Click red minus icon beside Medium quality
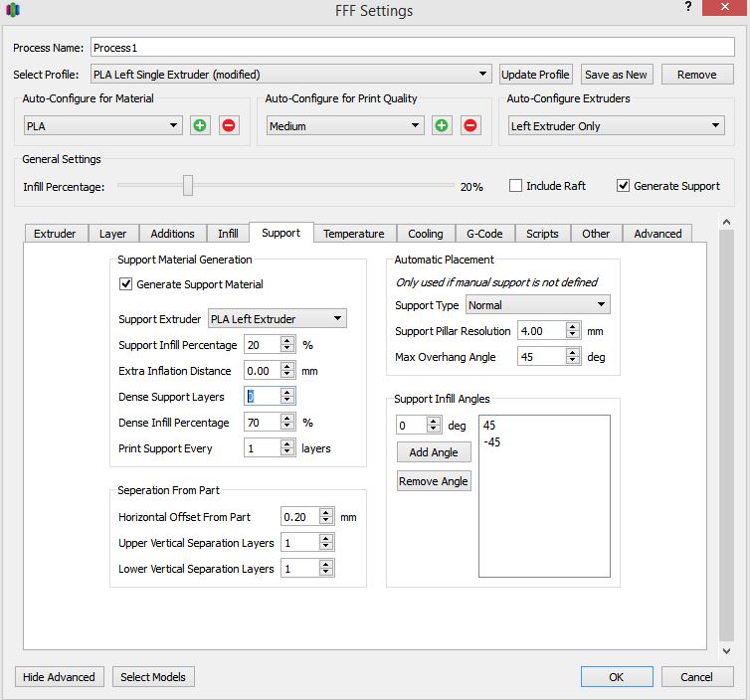Screen dimensions: 750x700 470,126
